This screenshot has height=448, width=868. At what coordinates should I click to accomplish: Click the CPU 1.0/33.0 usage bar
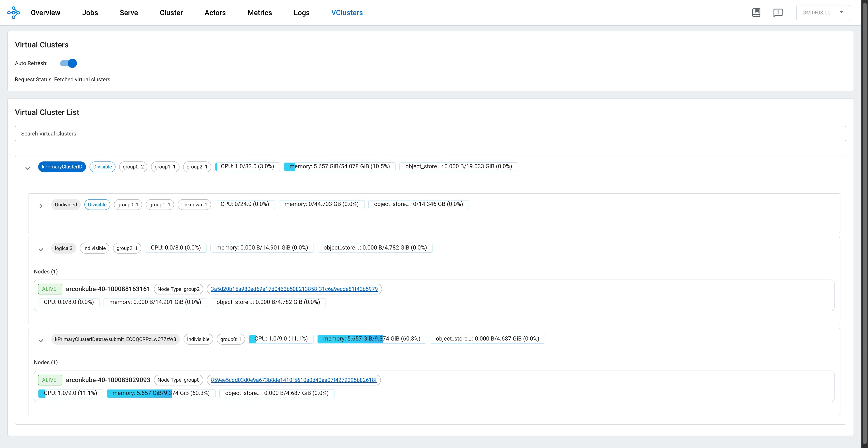point(247,167)
